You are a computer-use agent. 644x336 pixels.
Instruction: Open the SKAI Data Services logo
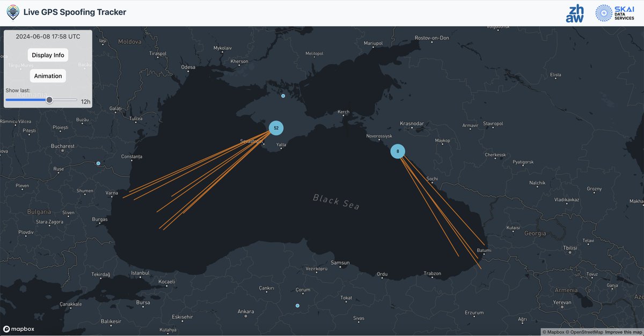pos(615,13)
